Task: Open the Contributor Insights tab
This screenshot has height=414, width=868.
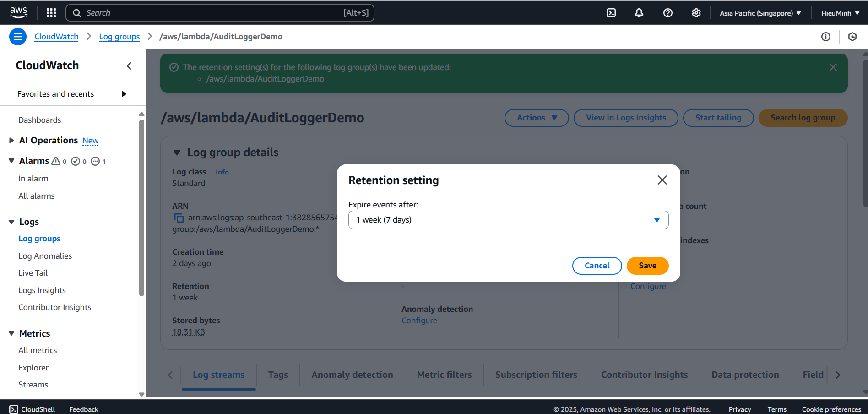Action: pyautogui.click(x=644, y=375)
